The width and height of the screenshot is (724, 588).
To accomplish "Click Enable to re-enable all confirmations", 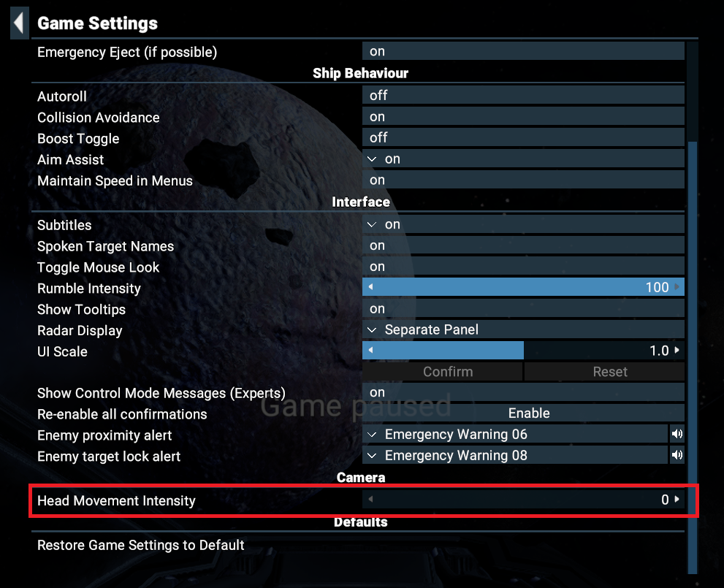I will 523,413.
